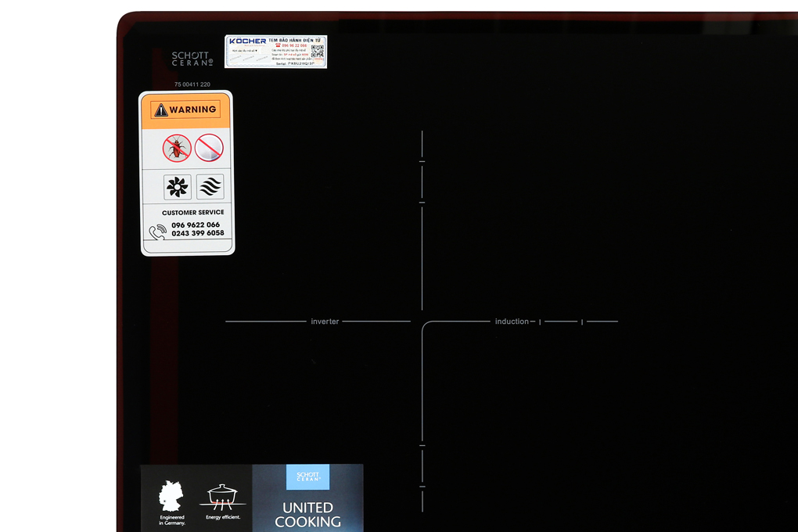Click the Germany map icon
Screen dimensions: 798x532
tap(171, 496)
